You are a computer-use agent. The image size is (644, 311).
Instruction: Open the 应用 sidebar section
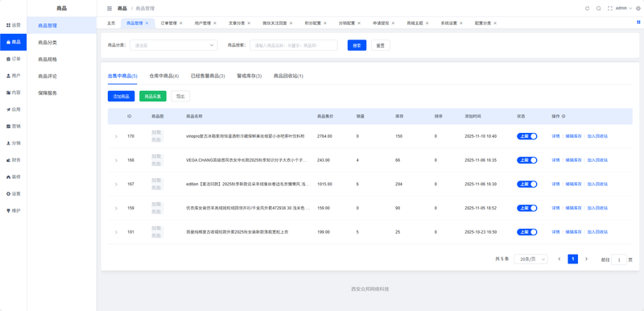(14, 110)
